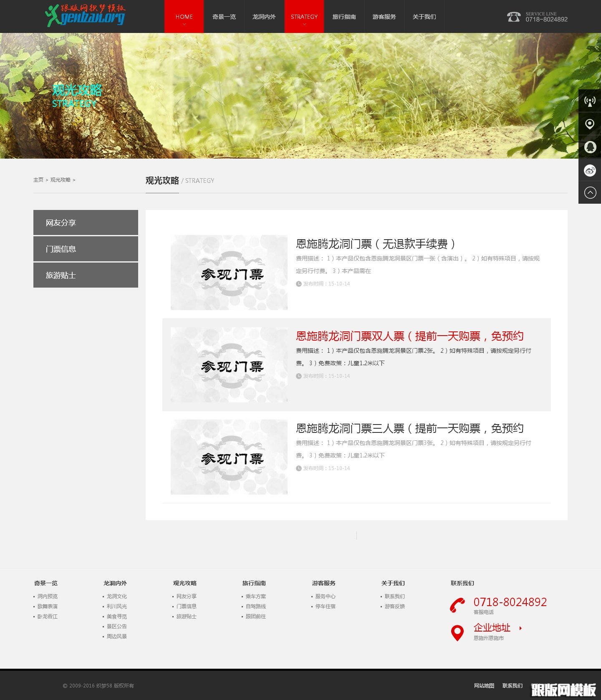
Task: Click footer link 歌舞表演
Action: (x=48, y=606)
